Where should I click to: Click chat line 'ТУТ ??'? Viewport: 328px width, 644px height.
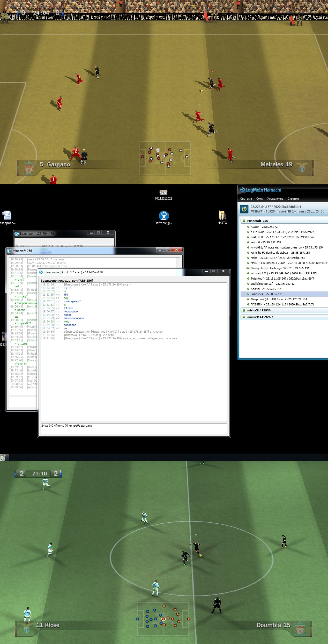[x=68, y=288]
